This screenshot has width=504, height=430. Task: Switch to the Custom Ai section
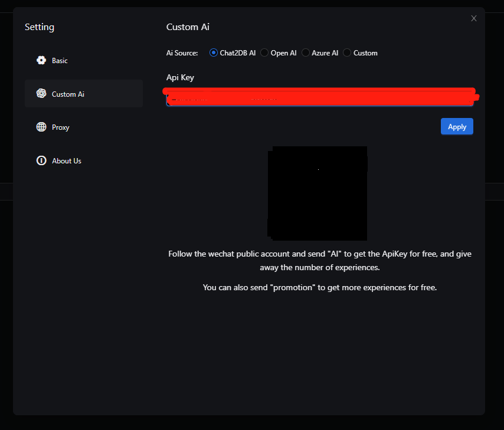(x=84, y=94)
